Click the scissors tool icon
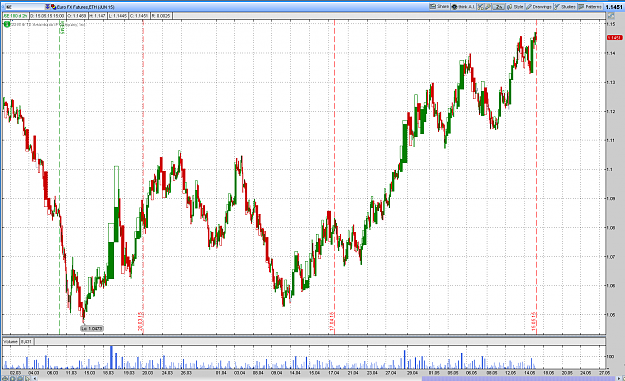Image resolution: width=625 pixels, height=381 pixels. (x=480, y=7)
